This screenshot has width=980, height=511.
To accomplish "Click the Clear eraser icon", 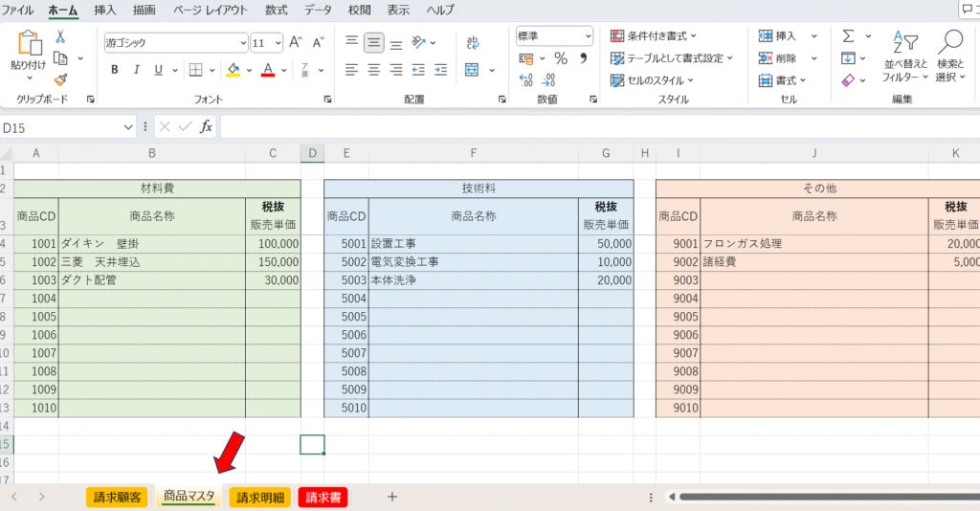I will coord(848,81).
